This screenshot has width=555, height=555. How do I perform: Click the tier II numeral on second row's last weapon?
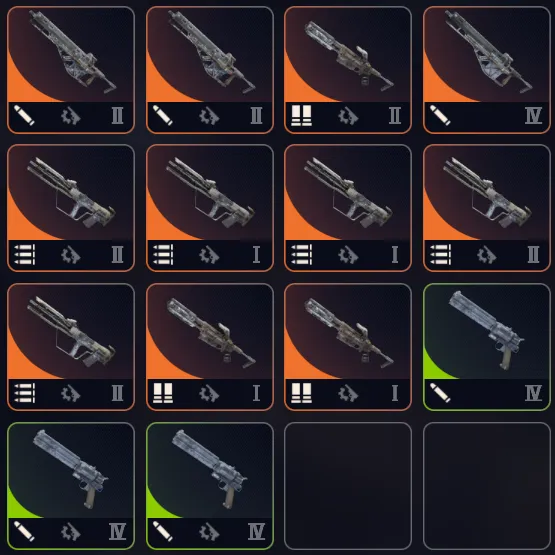point(533,254)
